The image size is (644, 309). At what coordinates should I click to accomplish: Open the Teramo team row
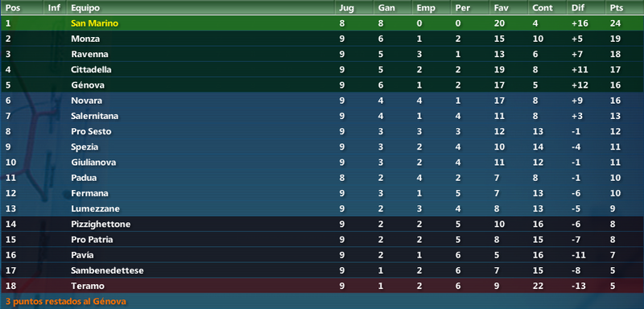[x=322, y=286]
